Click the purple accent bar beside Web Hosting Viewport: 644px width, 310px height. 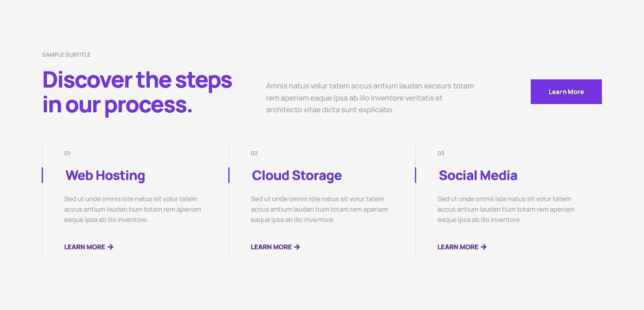pos(42,175)
